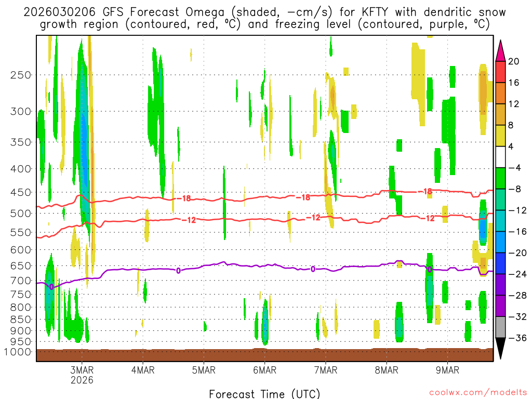
Task: Click the 950 pressure level label
Action: pos(21,342)
